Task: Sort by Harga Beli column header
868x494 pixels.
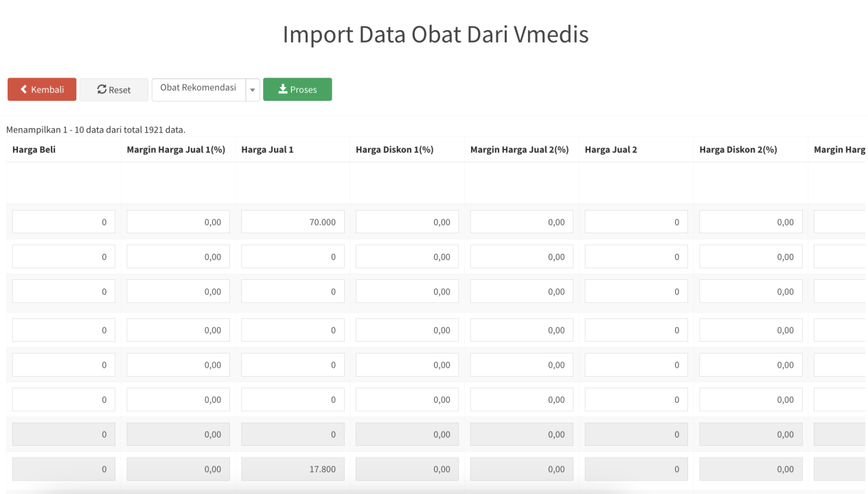Action: pos(34,150)
